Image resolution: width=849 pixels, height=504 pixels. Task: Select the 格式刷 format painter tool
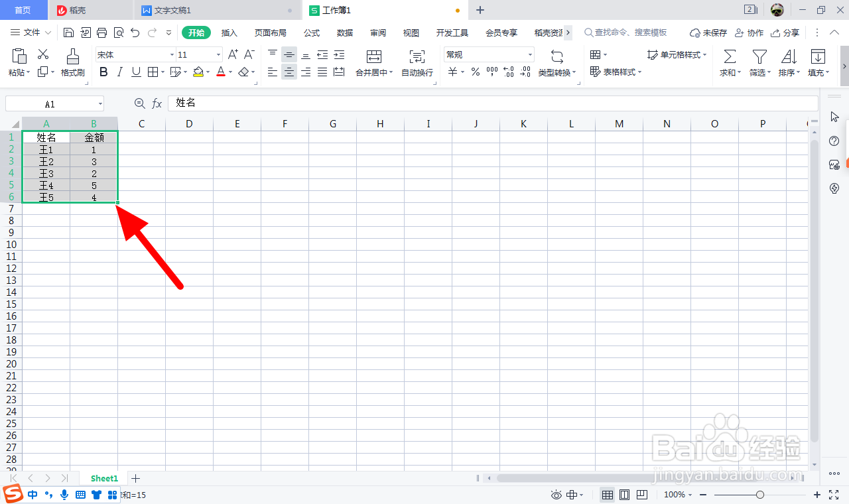point(73,63)
